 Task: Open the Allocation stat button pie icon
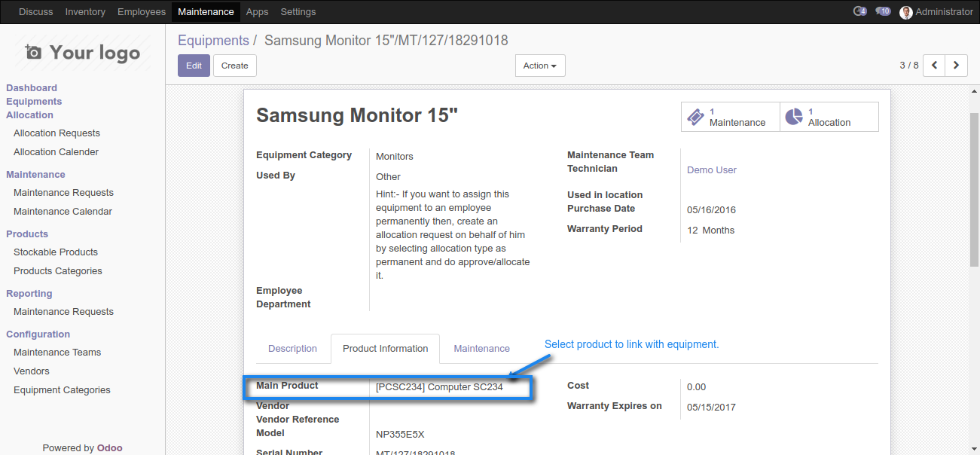pos(794,117)
